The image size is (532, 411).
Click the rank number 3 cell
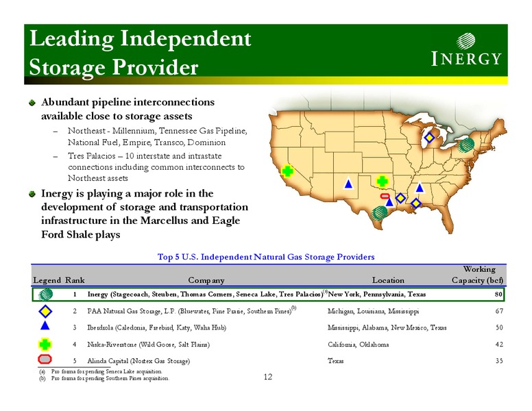click(x=75, y=327)
